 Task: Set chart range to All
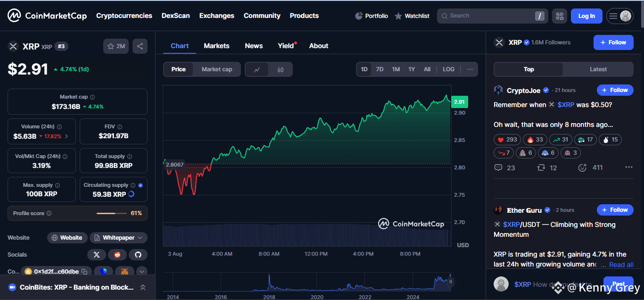click(427, 69)
